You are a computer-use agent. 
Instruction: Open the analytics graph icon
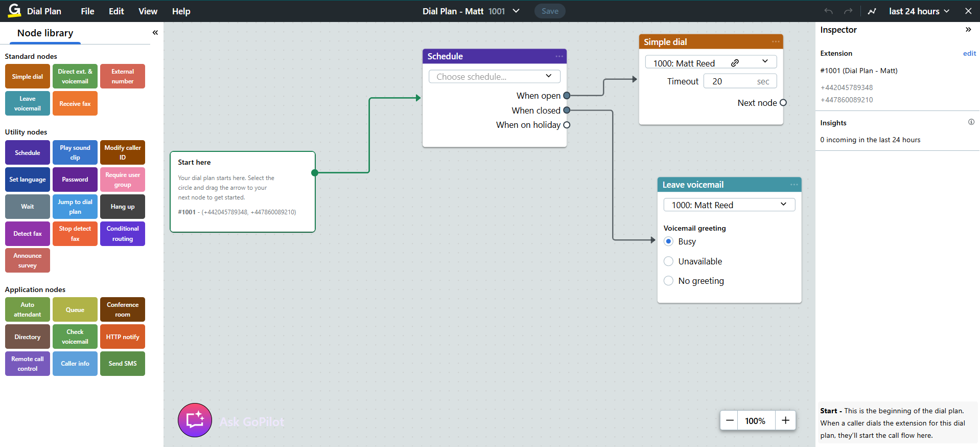point(872,11)
